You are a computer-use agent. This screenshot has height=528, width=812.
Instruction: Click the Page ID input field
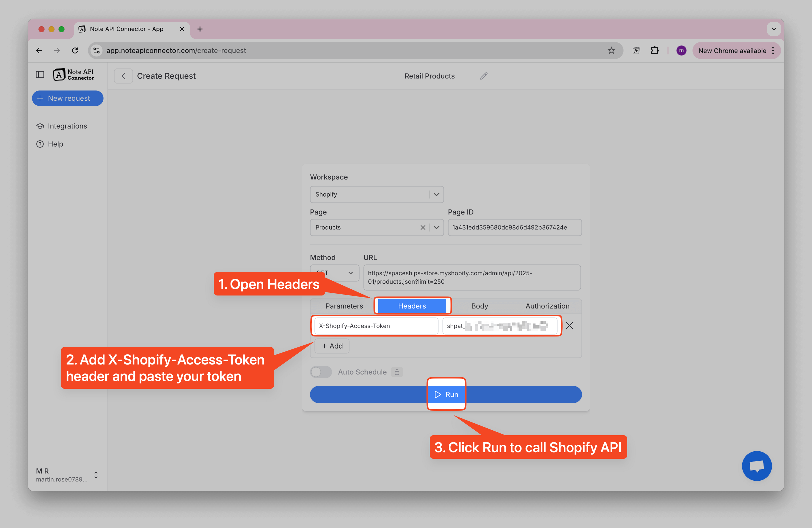[514, 227]
